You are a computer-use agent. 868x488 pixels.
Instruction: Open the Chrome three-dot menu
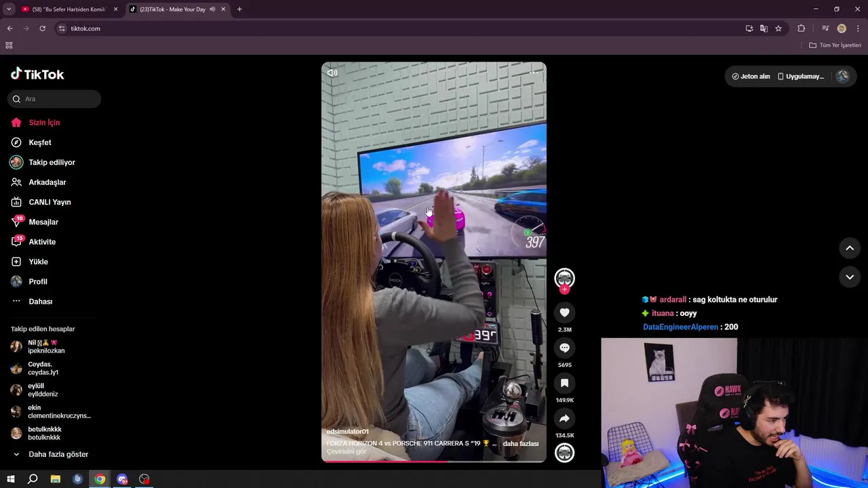coord(859,28)
